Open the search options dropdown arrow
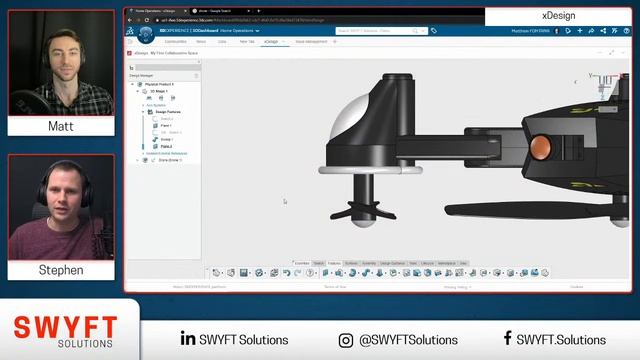The width and height of the screenshot is (640, 360). 423,31
